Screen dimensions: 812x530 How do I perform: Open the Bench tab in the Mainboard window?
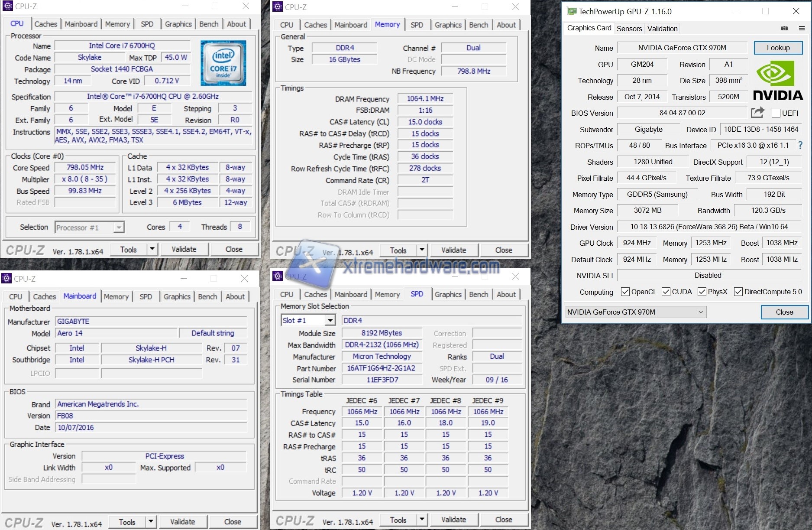(x=207, y=296)
